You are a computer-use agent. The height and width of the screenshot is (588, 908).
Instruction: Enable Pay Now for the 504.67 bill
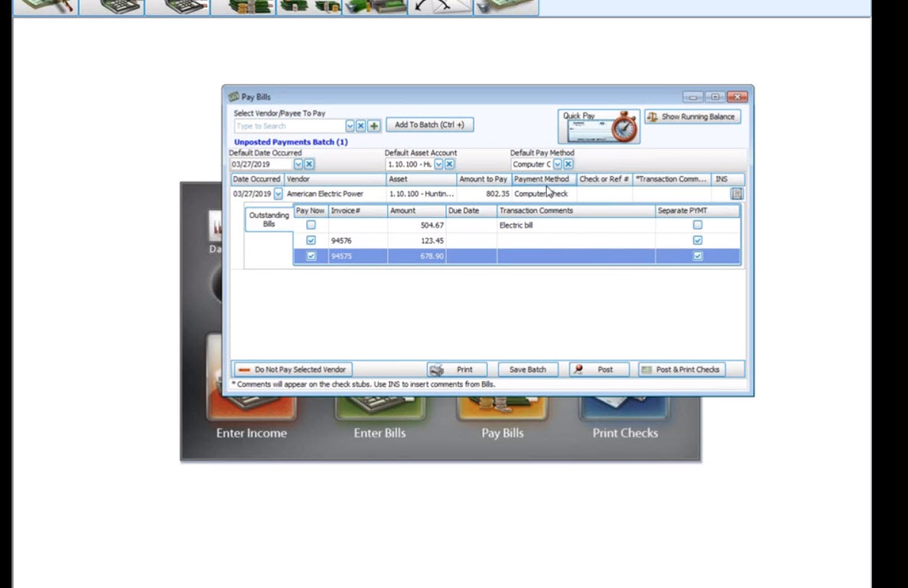tap(310, 225)
